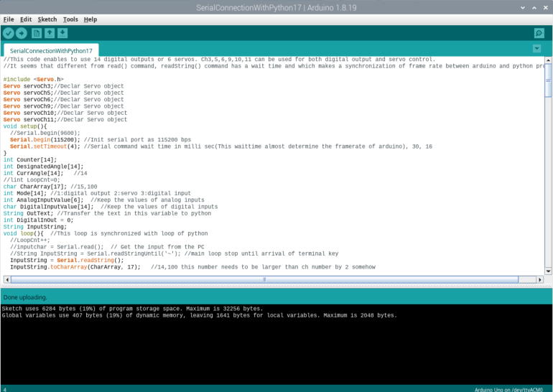553x392 pixels.
Task: Click the horizontal scrollbar right arrow
Action: 539,279
